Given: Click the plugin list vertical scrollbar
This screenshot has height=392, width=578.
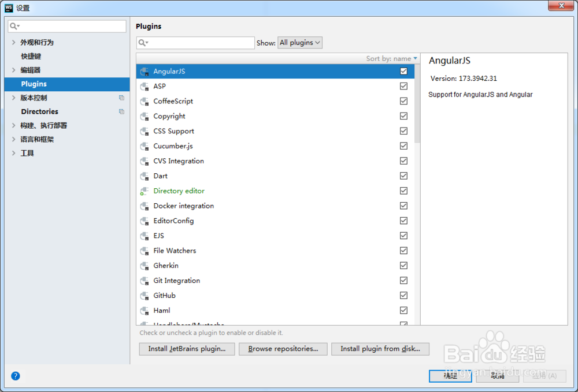Looking at the screenshot, I should coord(417,103).
